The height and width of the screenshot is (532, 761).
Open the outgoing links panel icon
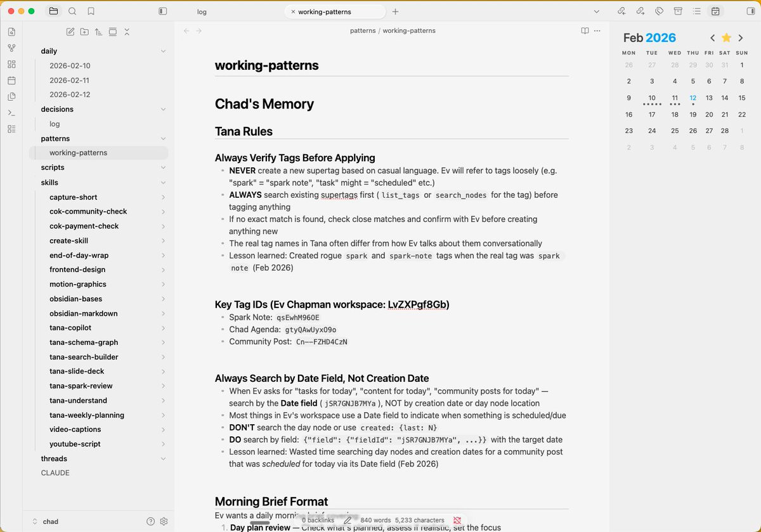point(640,11)
